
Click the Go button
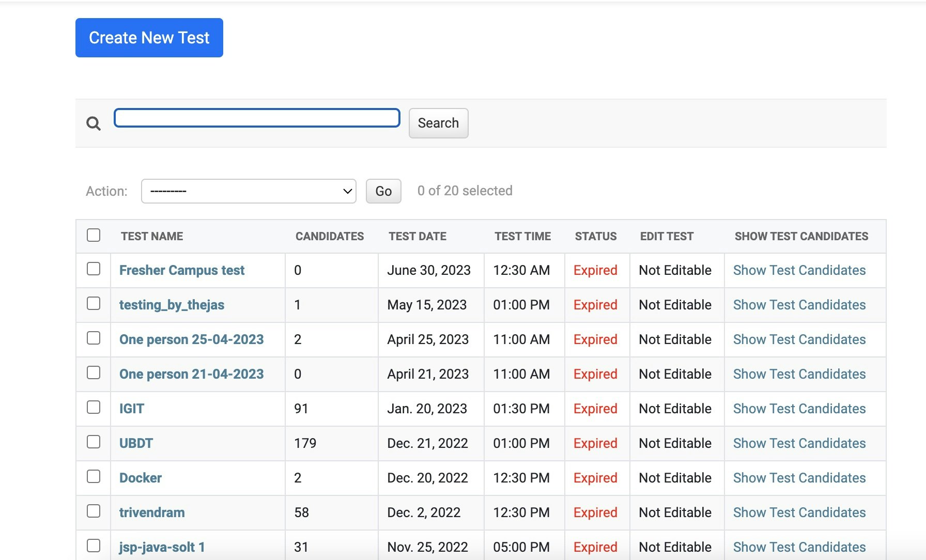pos(383,191)
